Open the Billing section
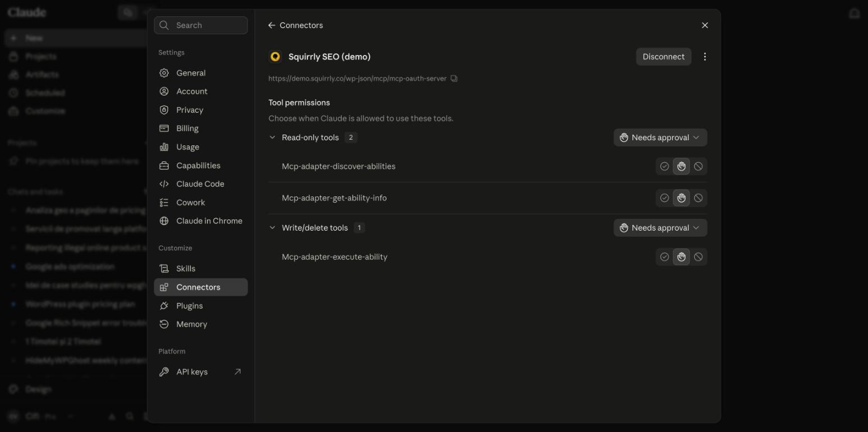The height and width of the screenshot is (432, 868). click(x=200, y=128)
